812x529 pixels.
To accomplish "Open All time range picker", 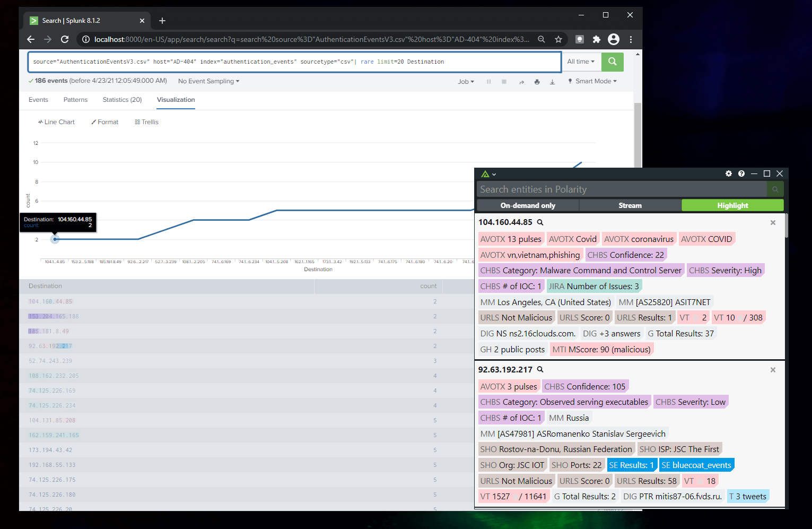I will click(x=581, y=62).
